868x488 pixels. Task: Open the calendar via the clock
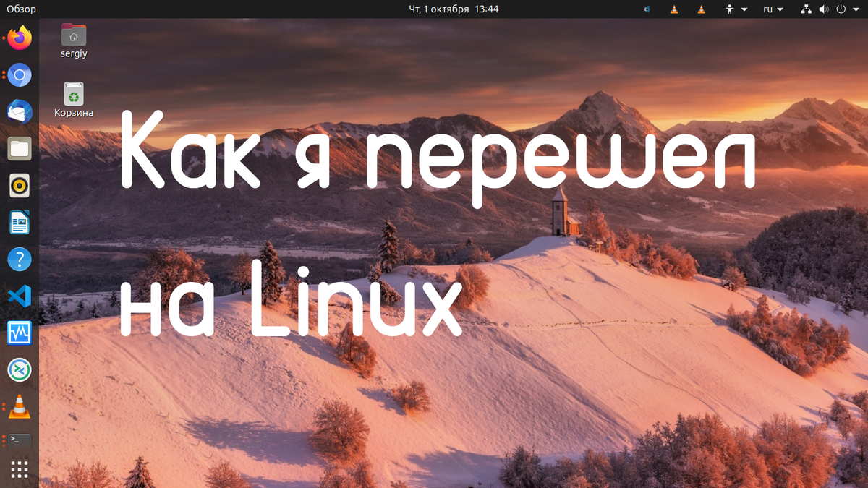pos(454,9)
